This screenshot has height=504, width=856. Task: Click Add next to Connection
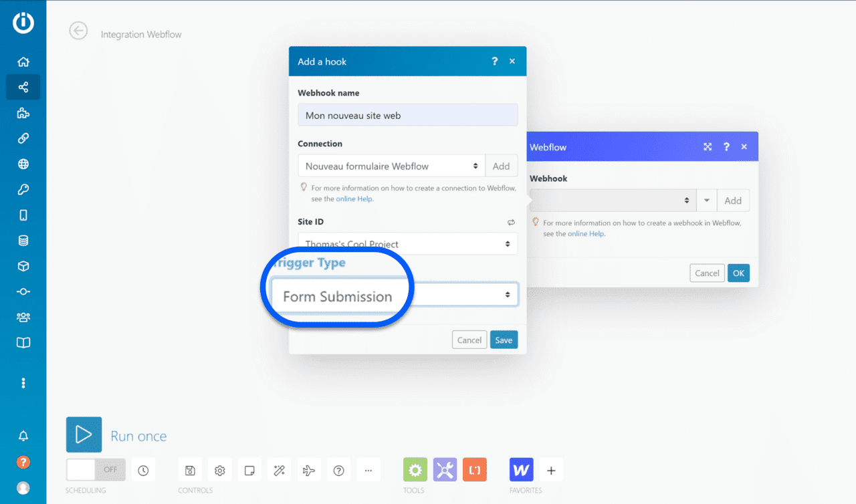pos(502,166)
